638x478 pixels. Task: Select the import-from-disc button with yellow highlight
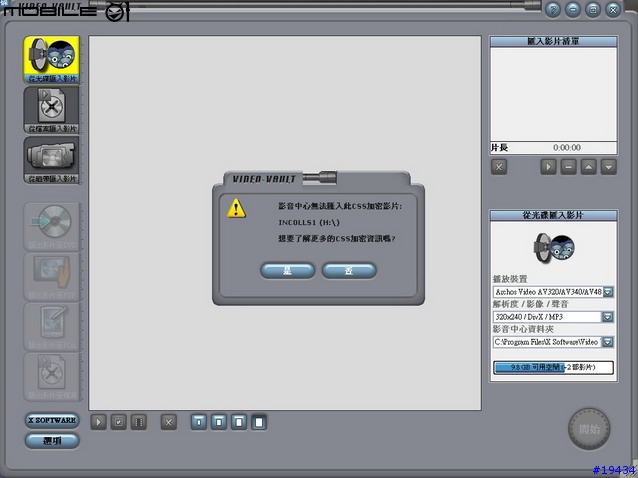pos(51,59)
